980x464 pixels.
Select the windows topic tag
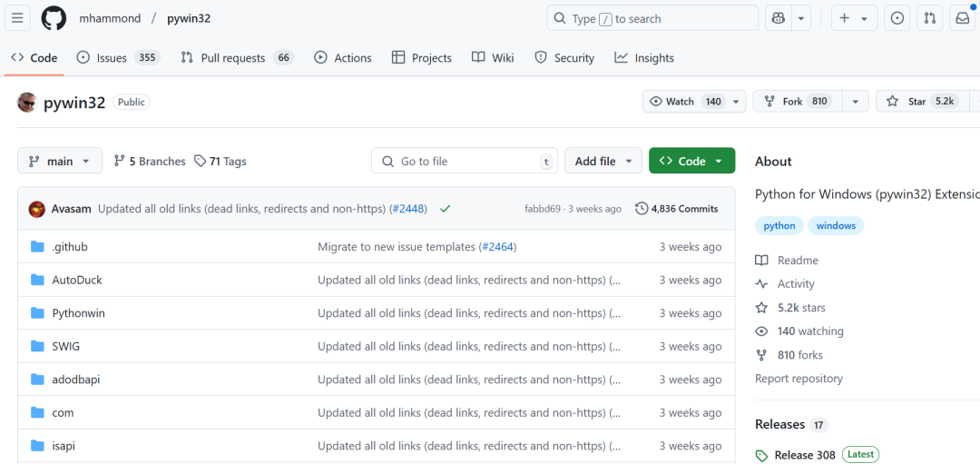836,226
